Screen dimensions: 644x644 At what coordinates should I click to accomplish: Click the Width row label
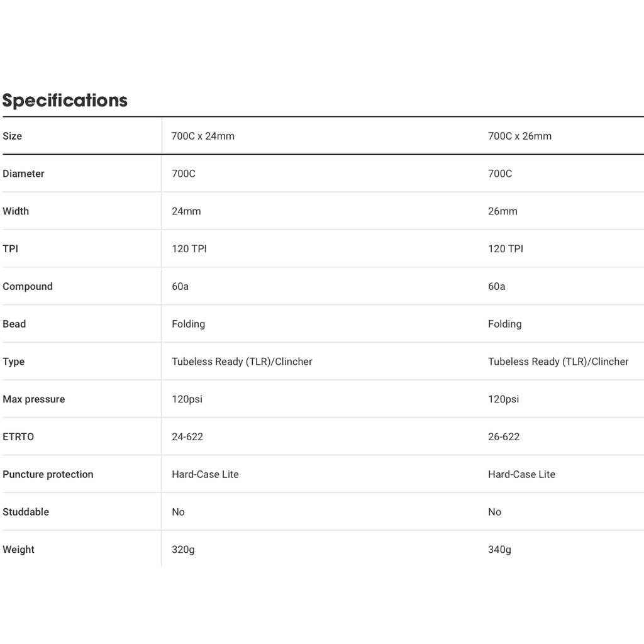click(x=16, y=211)
